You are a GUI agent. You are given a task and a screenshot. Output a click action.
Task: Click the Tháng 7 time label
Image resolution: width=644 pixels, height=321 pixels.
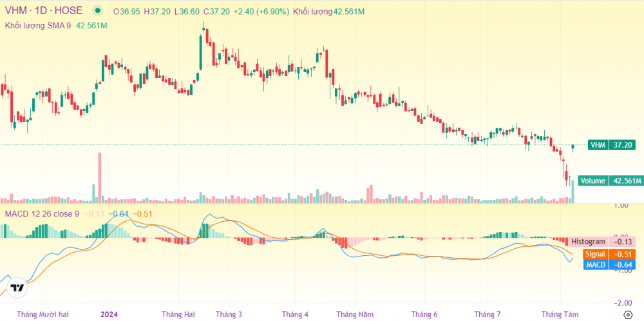click(488, 315)
